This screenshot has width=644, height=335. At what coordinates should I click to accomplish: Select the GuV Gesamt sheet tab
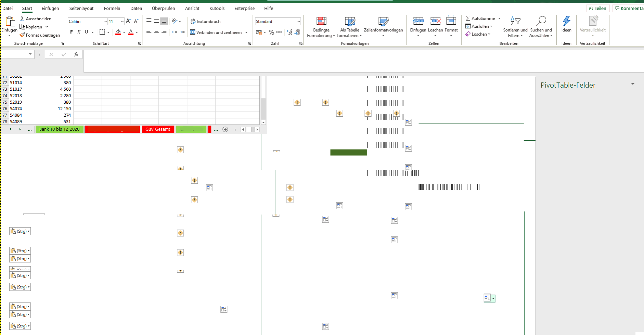click(x=158, y=129)
